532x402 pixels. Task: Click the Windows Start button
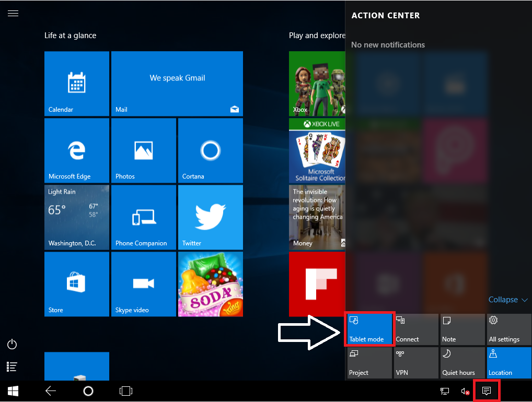13,391
